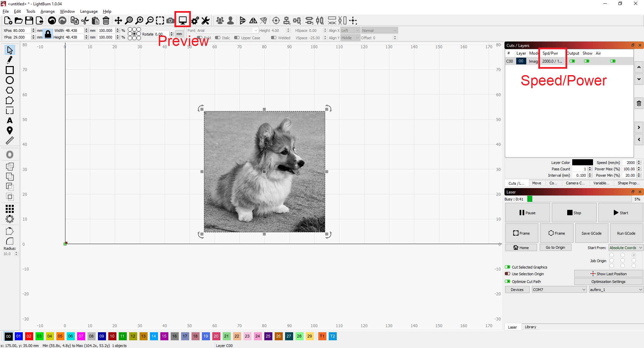Click the Go to Origin button
644x348 pixels.
tap(555, 247)
